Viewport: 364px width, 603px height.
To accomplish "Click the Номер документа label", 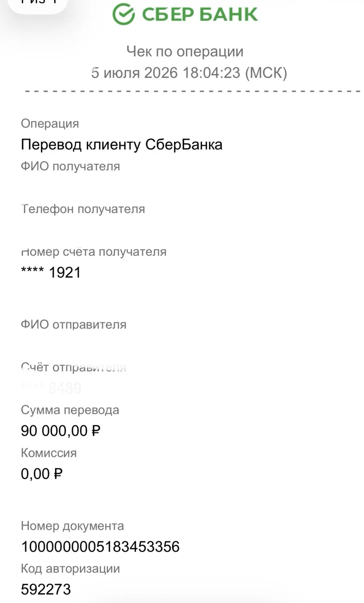I will [x=72, y=526].
